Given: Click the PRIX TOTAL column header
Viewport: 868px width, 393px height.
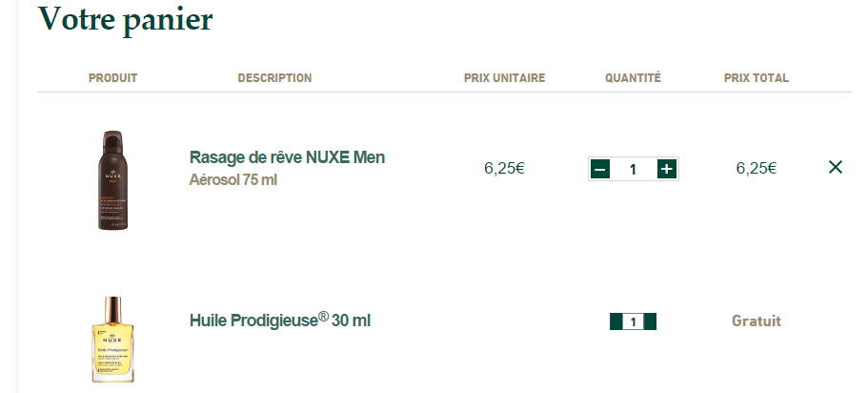Looking at the screenshot, I should click(757, 78).
